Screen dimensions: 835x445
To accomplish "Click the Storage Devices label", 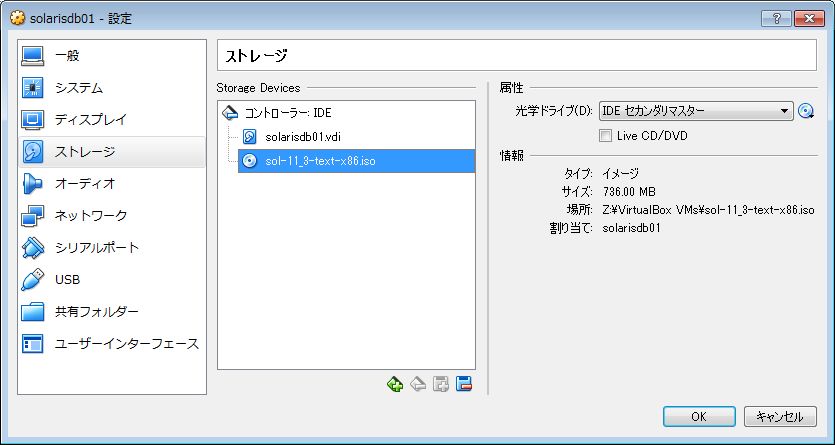I will click(x=258, y=88).
